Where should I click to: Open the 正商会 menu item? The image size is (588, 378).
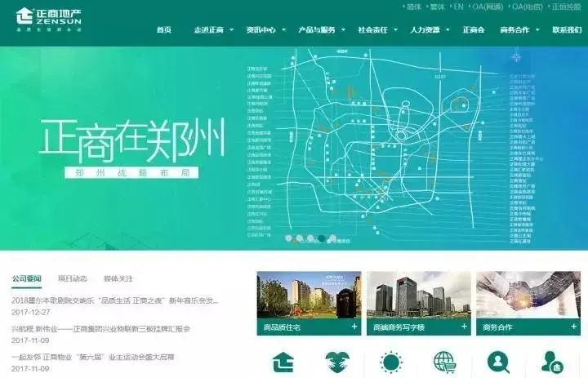point(474,29)
